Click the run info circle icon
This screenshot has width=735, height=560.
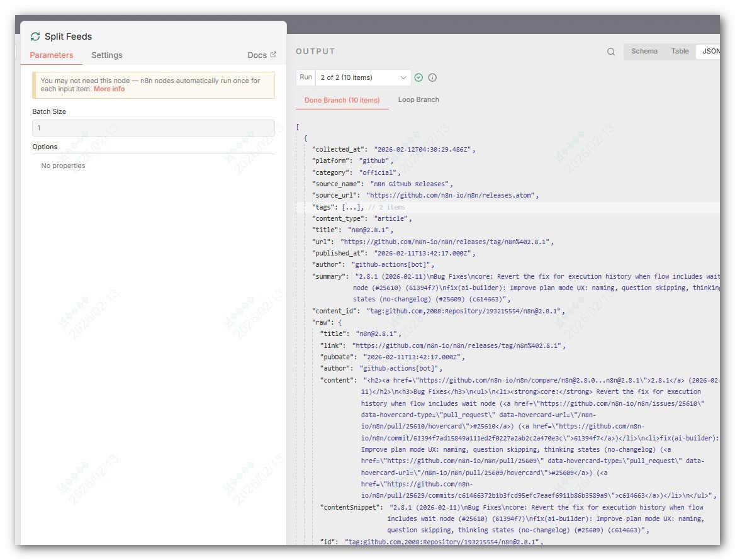point(432,78)
